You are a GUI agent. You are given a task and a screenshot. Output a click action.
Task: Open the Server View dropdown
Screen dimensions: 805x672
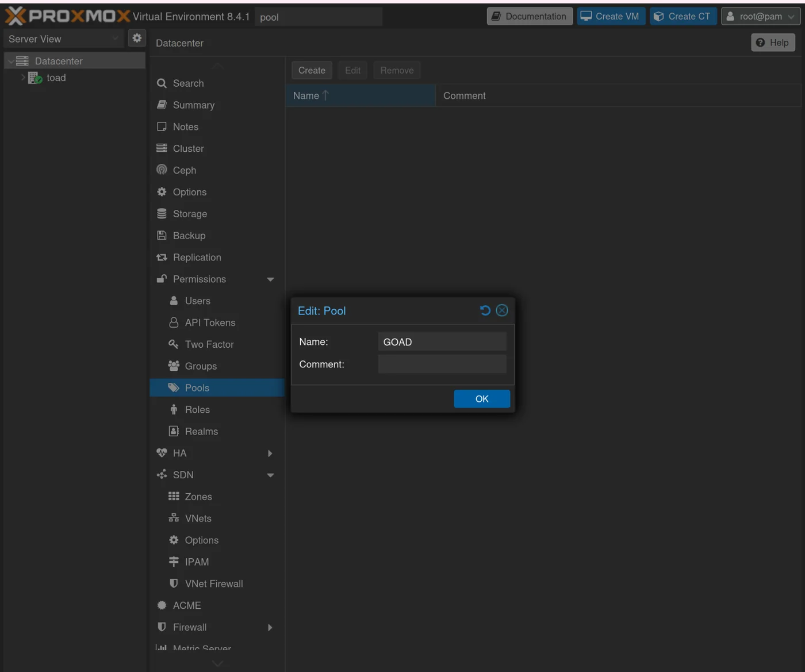[x=63, y=39]
